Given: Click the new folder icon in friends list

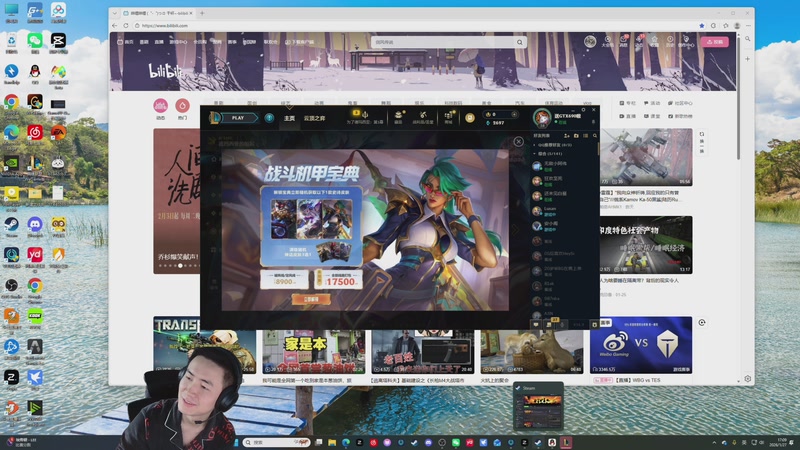Looking at the screenshot, I should coord(576,136).
